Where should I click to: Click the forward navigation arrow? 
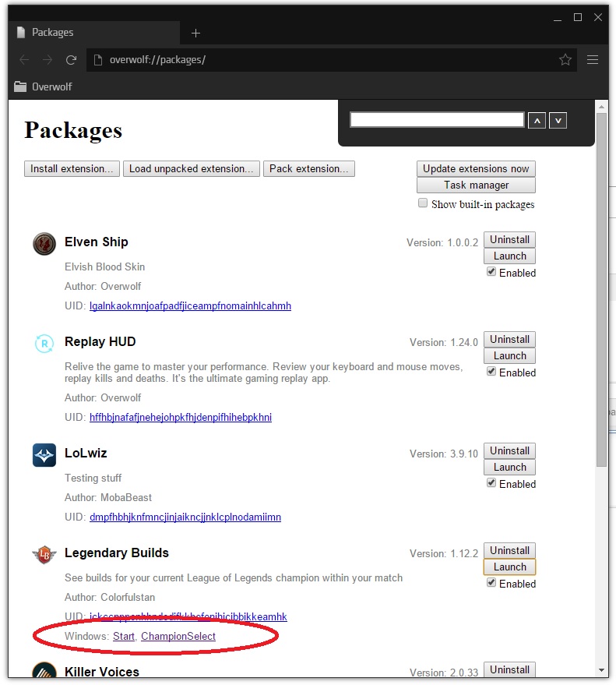48,60
